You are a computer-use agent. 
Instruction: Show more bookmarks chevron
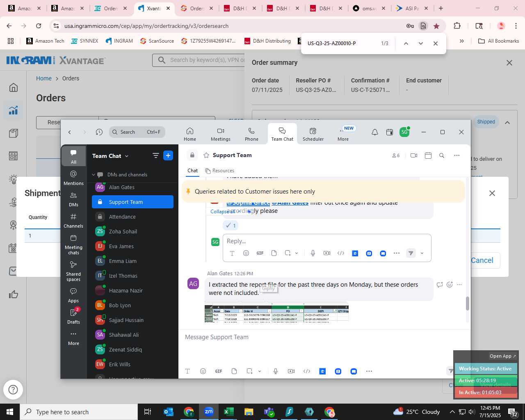tap(462, 41)
